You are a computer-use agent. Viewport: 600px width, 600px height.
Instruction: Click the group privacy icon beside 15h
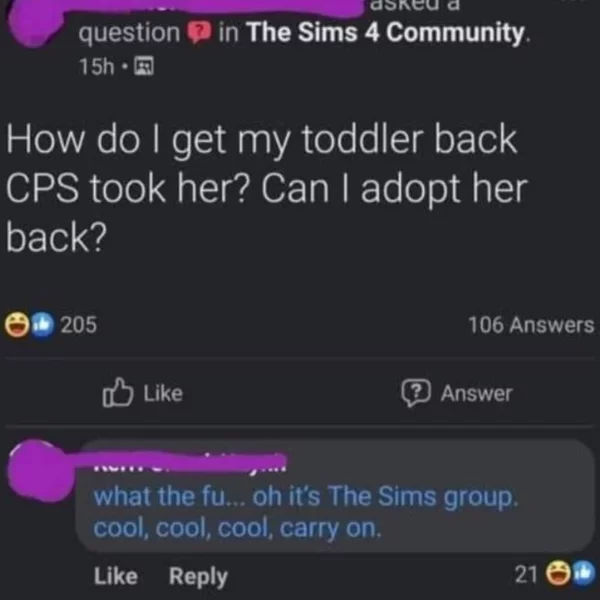pos(144,66)
